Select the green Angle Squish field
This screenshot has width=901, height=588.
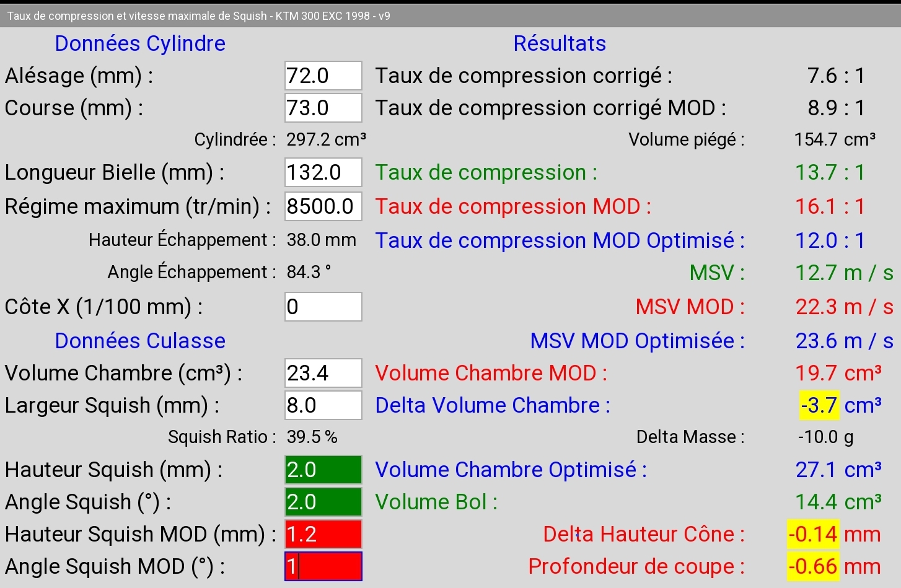coord(323,502)
